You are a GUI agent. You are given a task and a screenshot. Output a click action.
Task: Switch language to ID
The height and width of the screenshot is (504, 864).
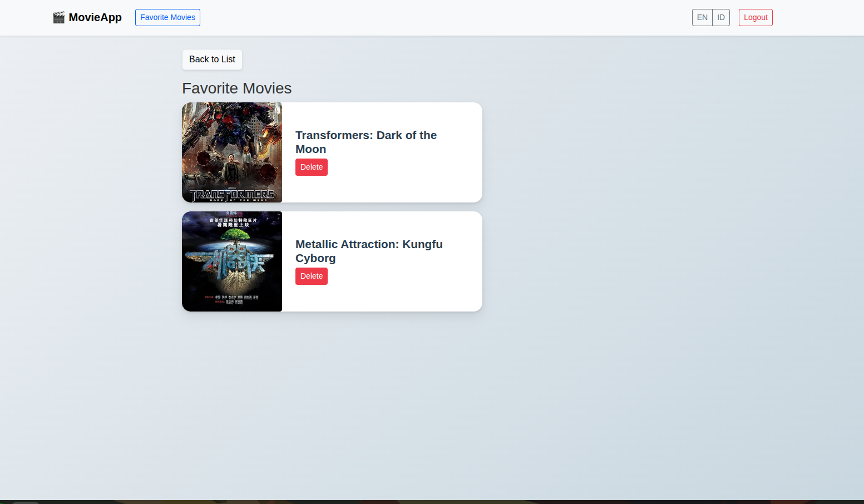click(721, 17)
